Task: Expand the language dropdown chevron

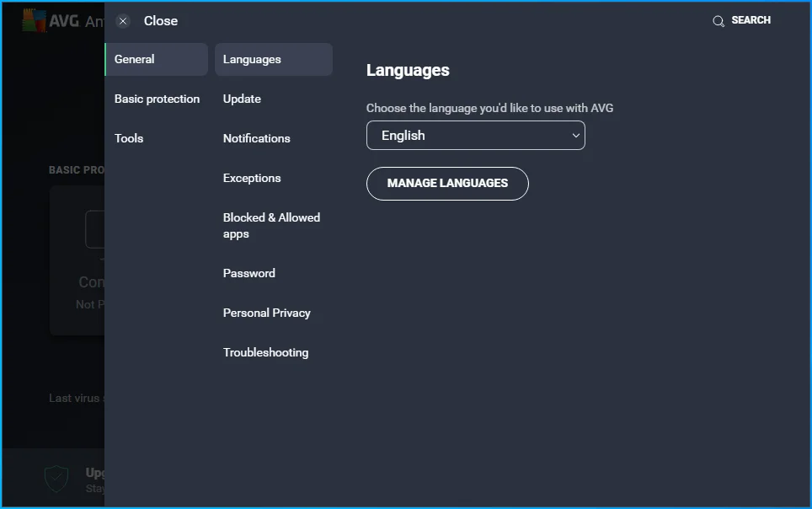Action: [x=575, y=136]
